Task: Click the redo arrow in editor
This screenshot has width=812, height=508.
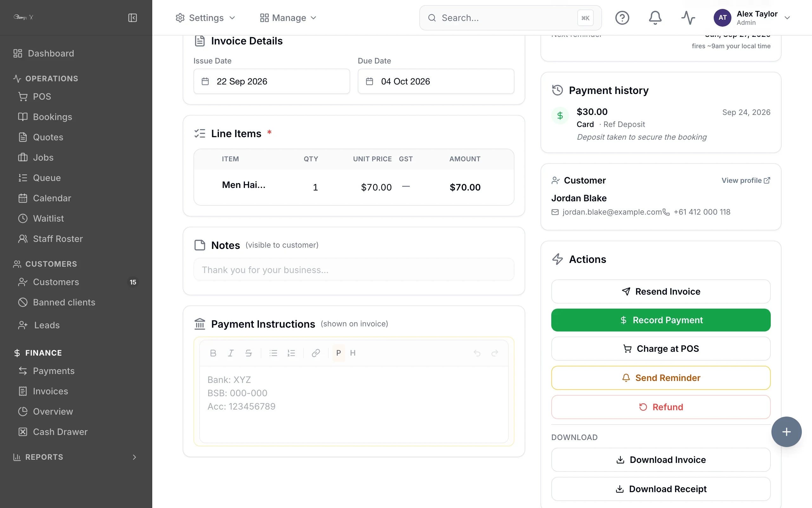Action: (x=494, y=353)
